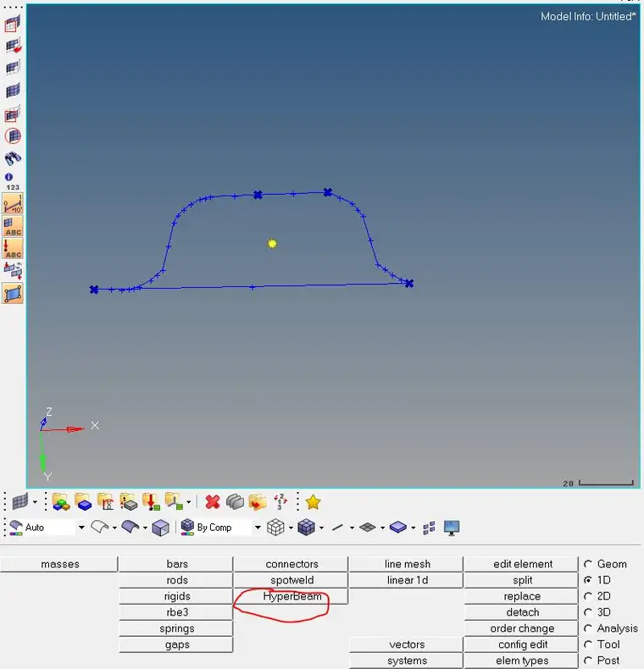Select the 2D radio button
The width and height of the screenshot is (644, 669).
[x=588, y=596]
